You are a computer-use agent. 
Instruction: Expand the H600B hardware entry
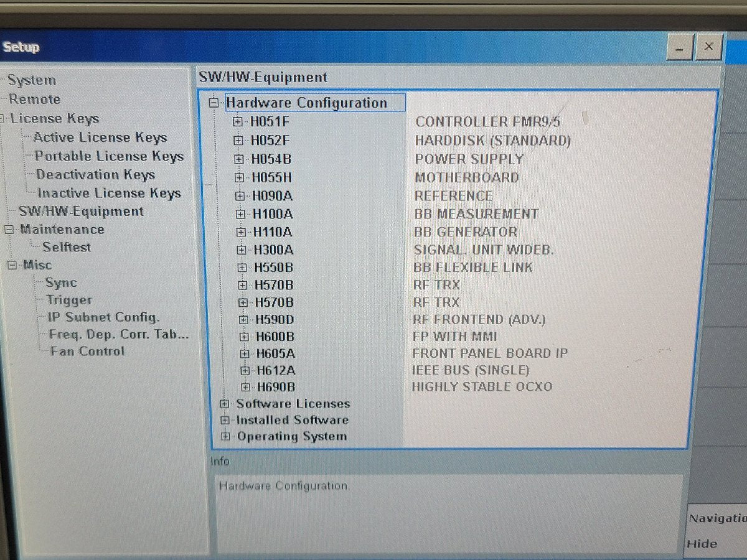[x=245, y=337]
